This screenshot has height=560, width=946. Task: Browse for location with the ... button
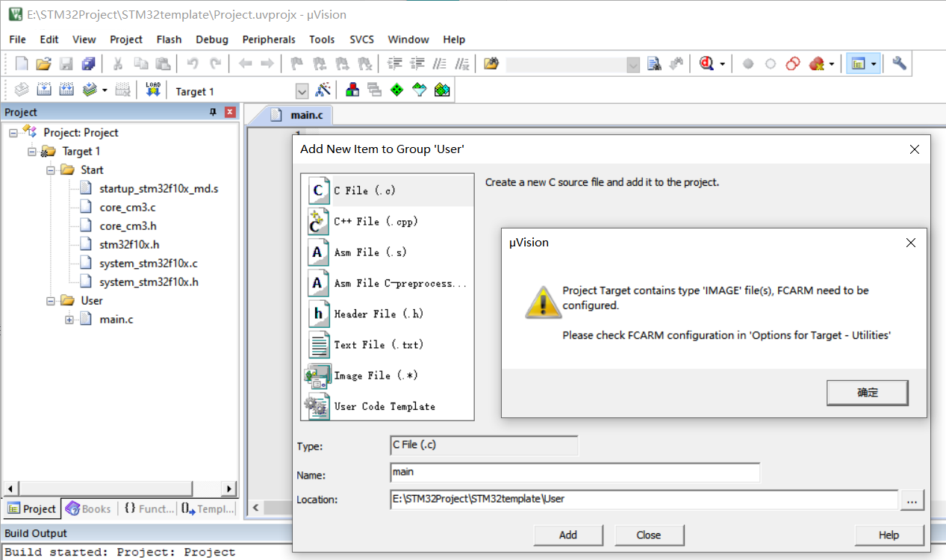[912, 500]
